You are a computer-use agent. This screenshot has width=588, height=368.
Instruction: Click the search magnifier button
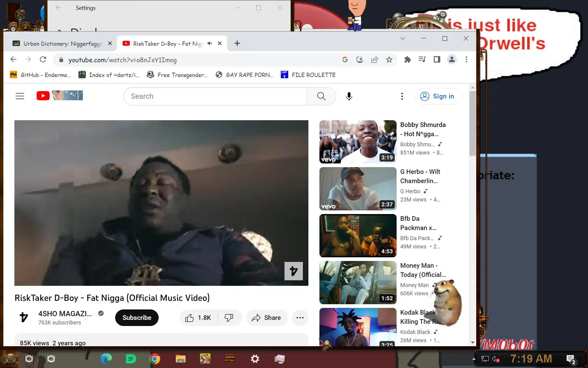(x=321, y=96)
